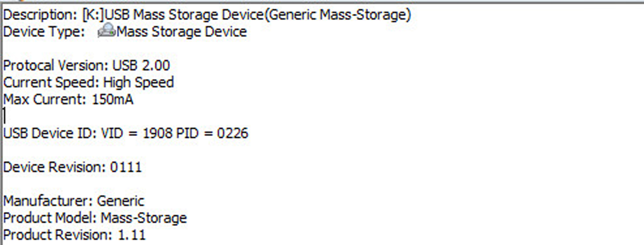Click the PID value 0226

coord(232,133)
